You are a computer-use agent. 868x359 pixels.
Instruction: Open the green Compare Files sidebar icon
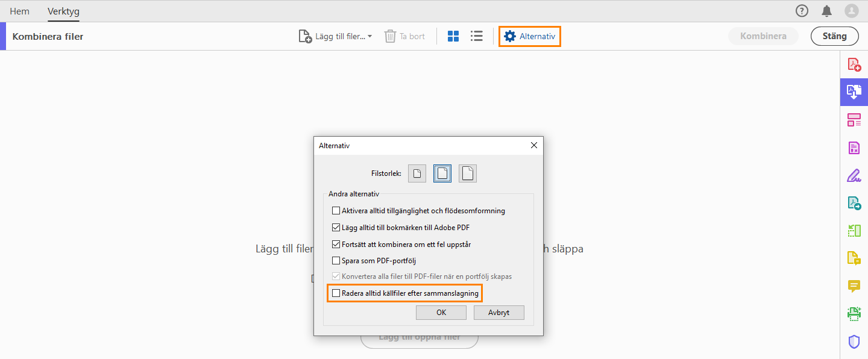[854, 231]
